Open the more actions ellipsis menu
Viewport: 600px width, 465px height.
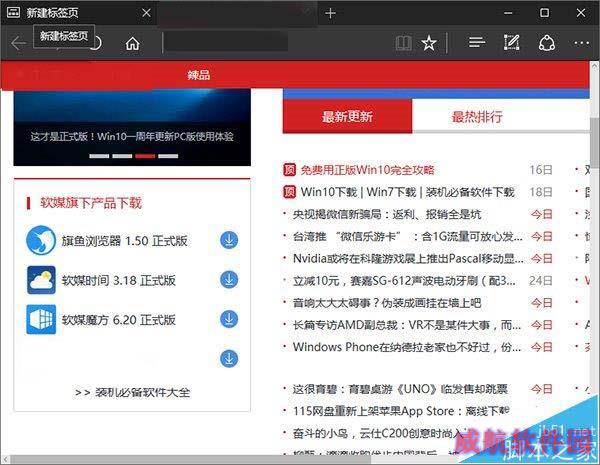coord(581,43)
